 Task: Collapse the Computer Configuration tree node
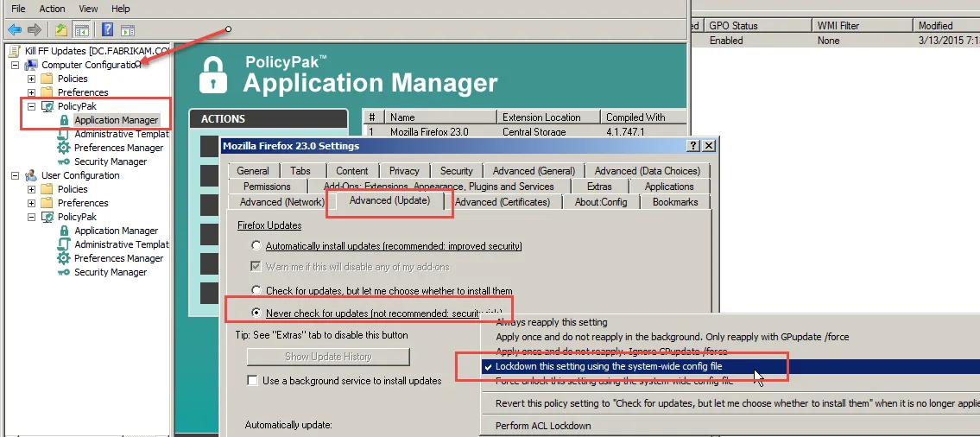(x=15, y=65)
